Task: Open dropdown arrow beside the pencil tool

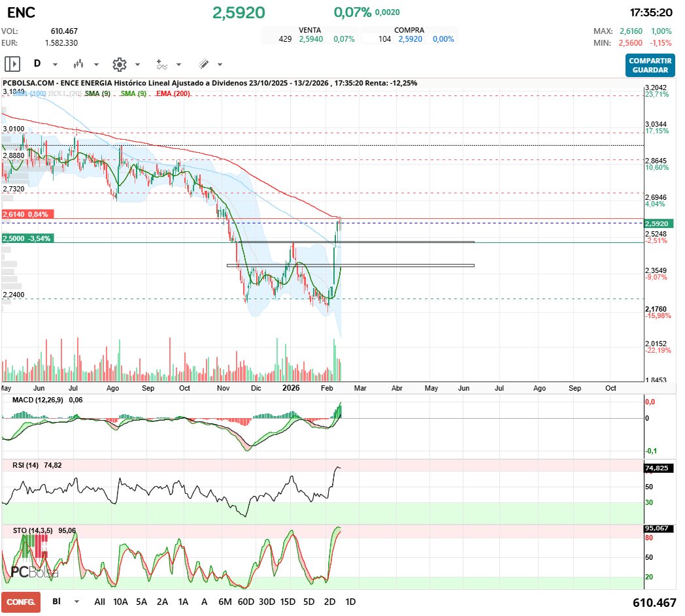Action: point(220,65)
